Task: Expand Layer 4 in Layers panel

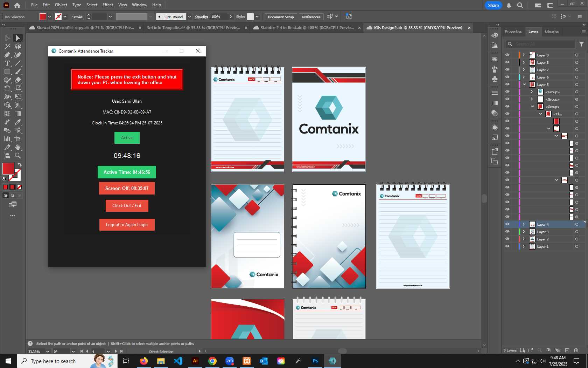Action: 524,224
